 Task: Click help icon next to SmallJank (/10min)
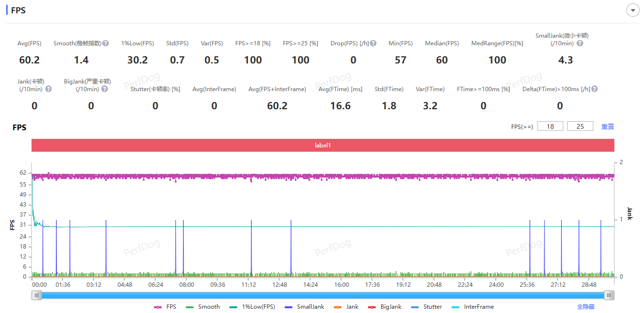pos(580,43)
